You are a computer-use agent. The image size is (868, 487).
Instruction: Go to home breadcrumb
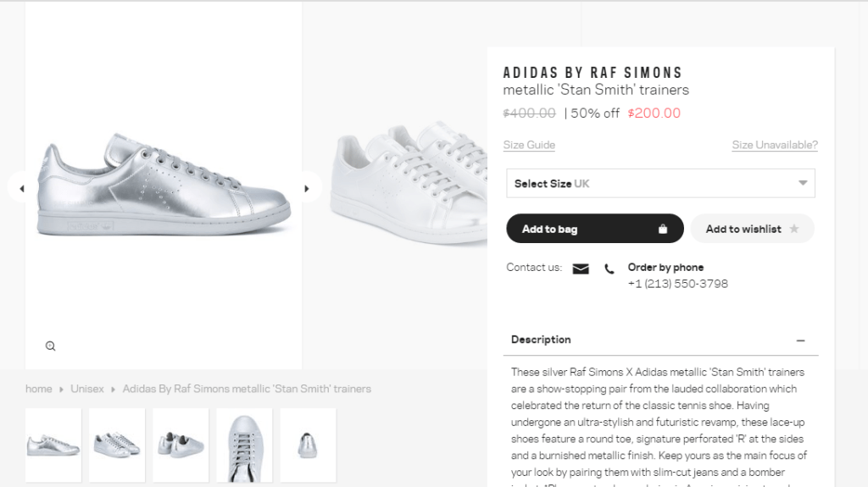pos(39,389)
